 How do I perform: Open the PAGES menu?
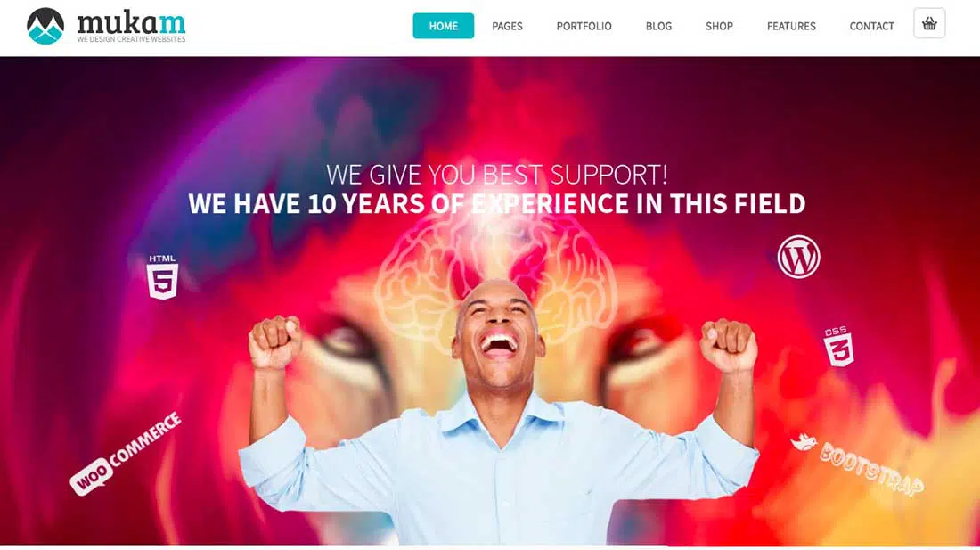coord(507,26)
